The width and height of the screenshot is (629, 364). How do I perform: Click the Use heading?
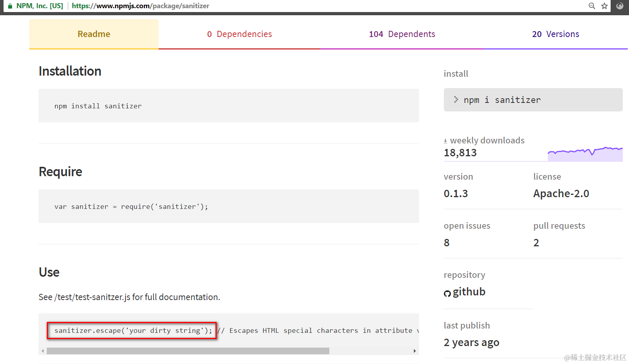(49, 272)
